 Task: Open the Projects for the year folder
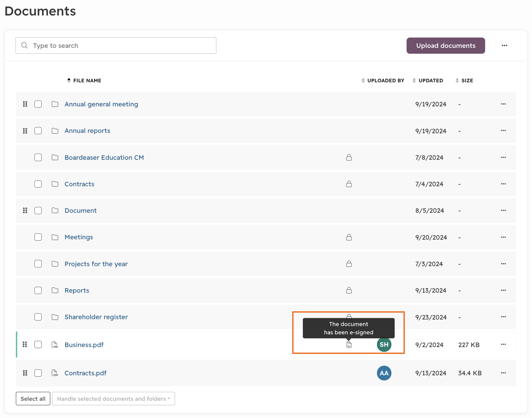[96, 264]
